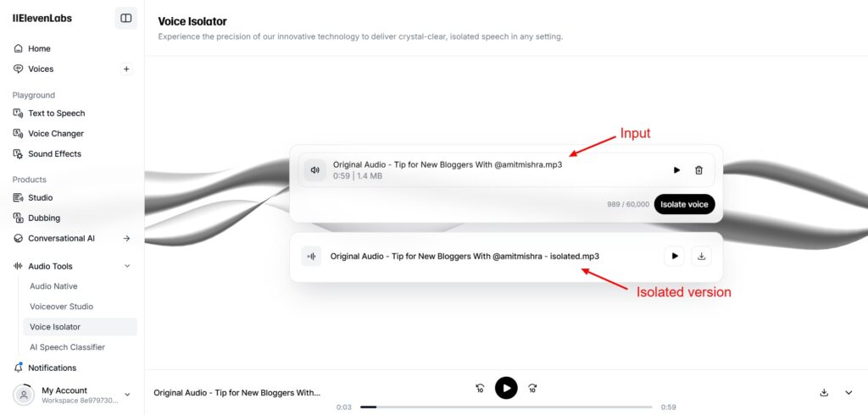Click the Text to Speech icon
This screenshot has height=415, width=868.
point(19,113)
